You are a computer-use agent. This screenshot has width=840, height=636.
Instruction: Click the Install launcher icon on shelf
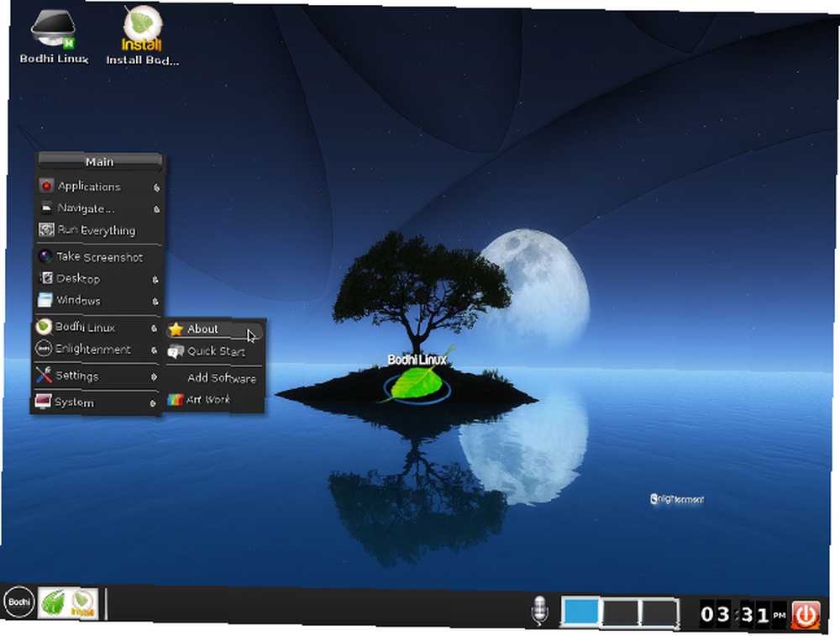click(82, 603)
